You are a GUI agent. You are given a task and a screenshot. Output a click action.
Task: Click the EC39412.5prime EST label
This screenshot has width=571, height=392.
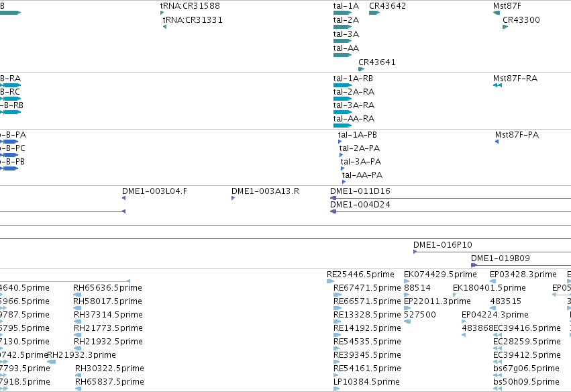pos(527,355)
